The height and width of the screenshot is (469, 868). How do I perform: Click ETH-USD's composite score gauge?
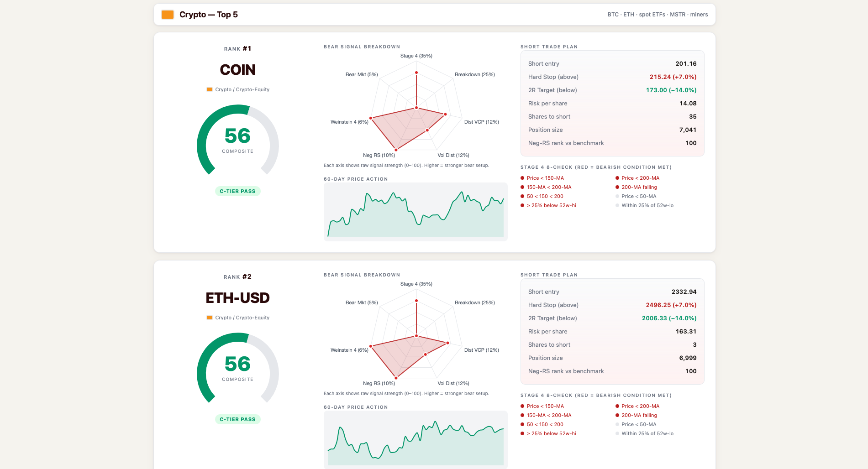pos(238,369)
